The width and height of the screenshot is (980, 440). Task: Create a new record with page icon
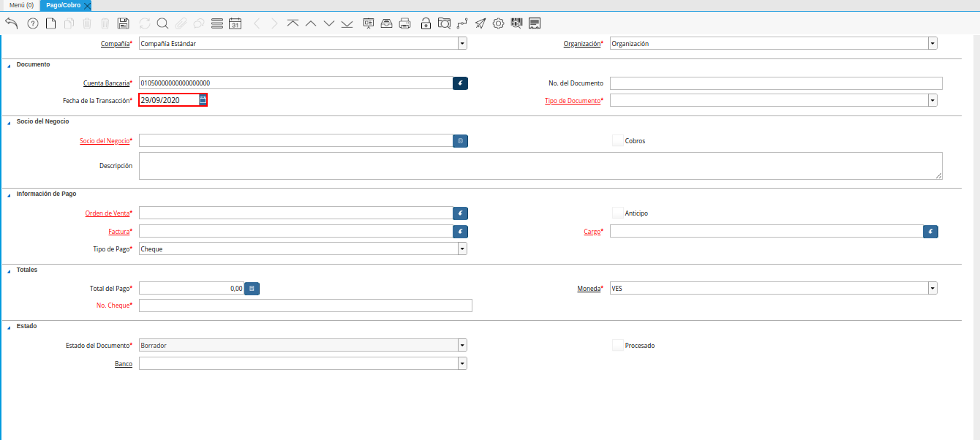(50, 23)
